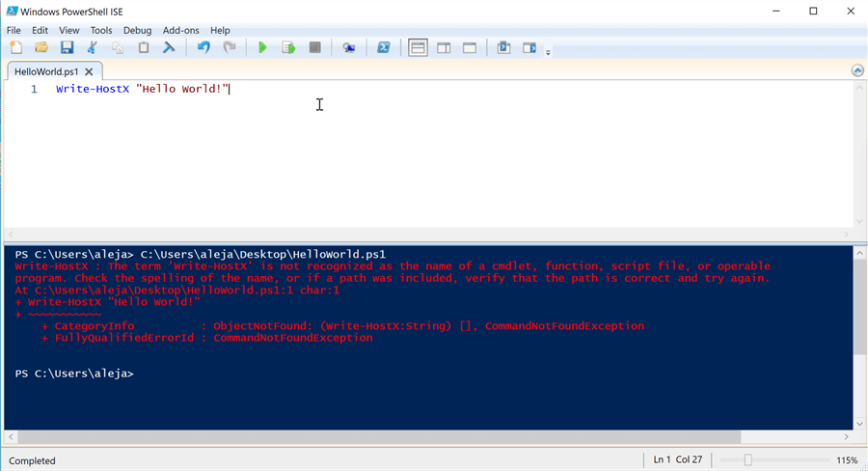Screen dimensions: 868x471
Task: Run the script with green play icon
Action: 262,47
